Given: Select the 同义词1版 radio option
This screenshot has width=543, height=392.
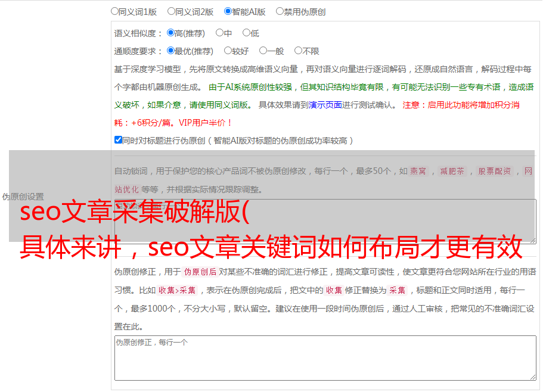Looking at the screenshot, I should click(x=114, y=11).
